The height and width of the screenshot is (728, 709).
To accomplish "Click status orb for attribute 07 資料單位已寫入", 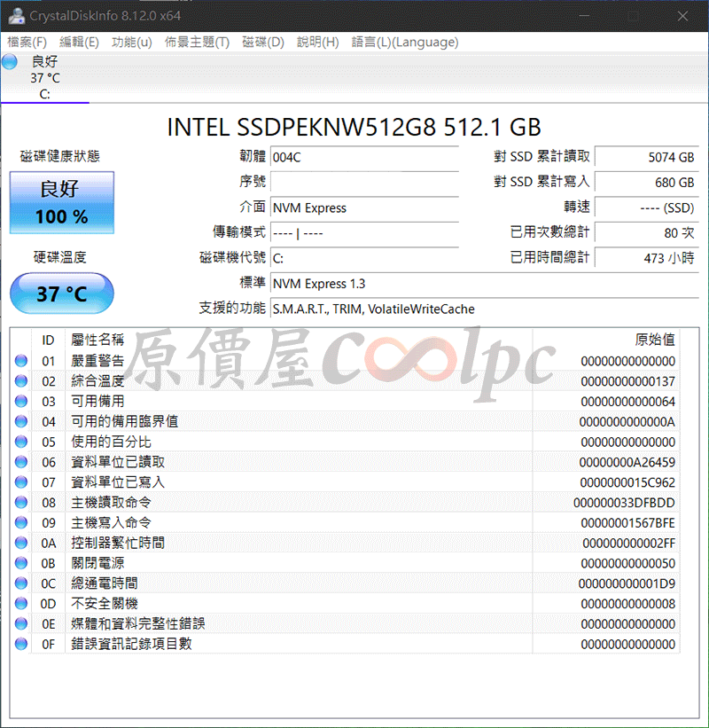I will (21, 482).
